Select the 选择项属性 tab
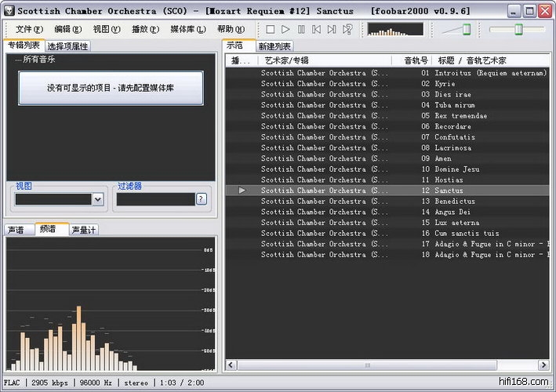Screen dimensions: 556x392 coord(69,46)
